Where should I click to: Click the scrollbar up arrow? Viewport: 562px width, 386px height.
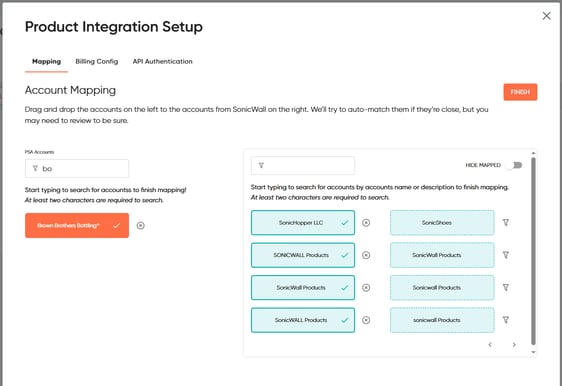533,153
